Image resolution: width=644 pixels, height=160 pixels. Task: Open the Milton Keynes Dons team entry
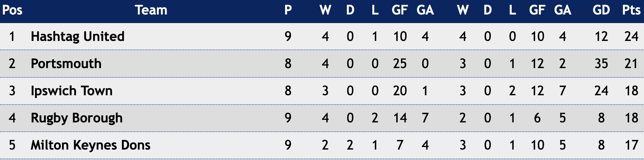pos(91,145)
